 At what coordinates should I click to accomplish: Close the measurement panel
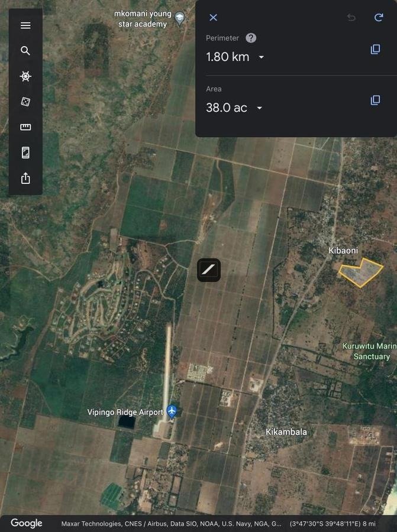pos(214,18)
